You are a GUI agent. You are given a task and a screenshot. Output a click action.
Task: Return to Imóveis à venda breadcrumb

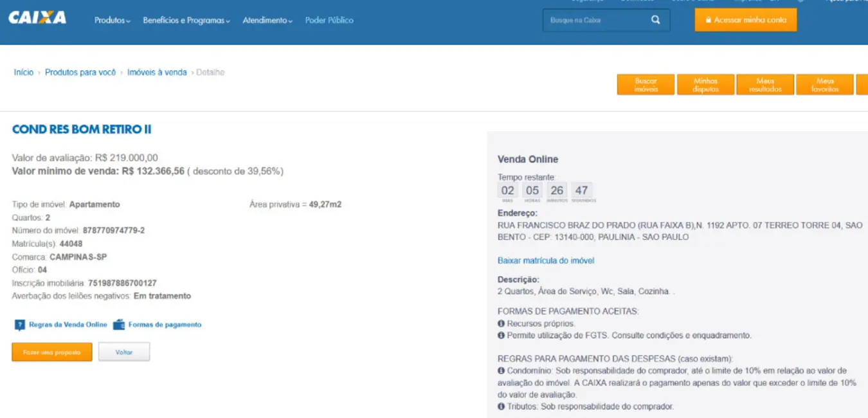click(157, 73)
